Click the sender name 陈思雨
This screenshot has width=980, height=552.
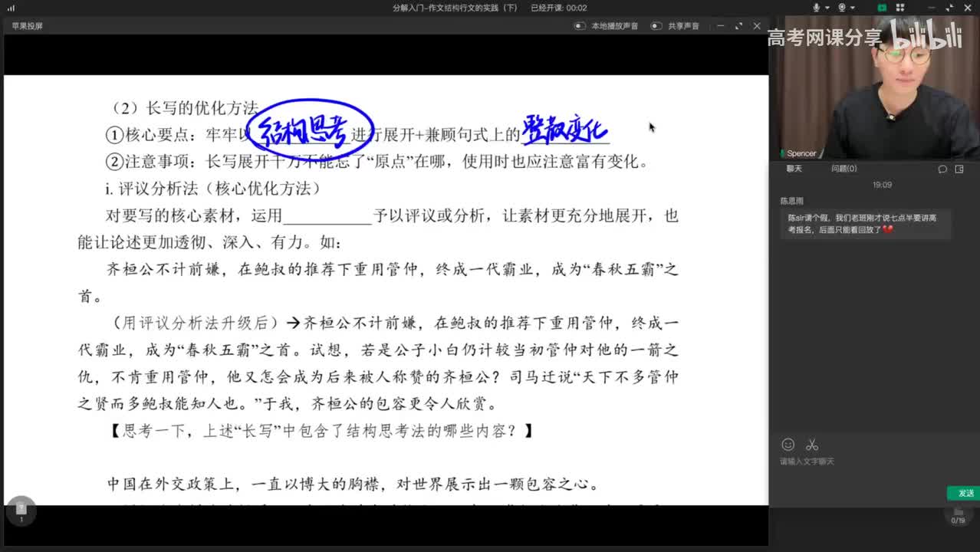pyautogui.click(x=792, y=201)
